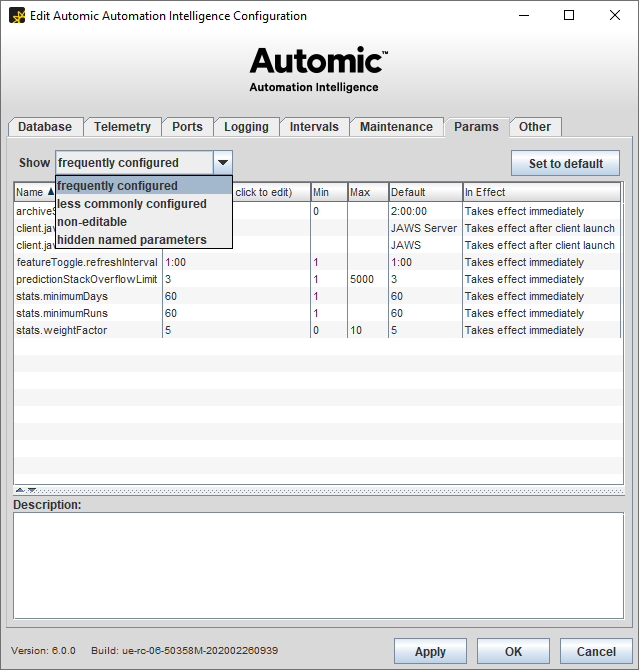Viewport: 639px width, 670px height.
Task: Sort by the Name column header
Action: pos(35,192)
